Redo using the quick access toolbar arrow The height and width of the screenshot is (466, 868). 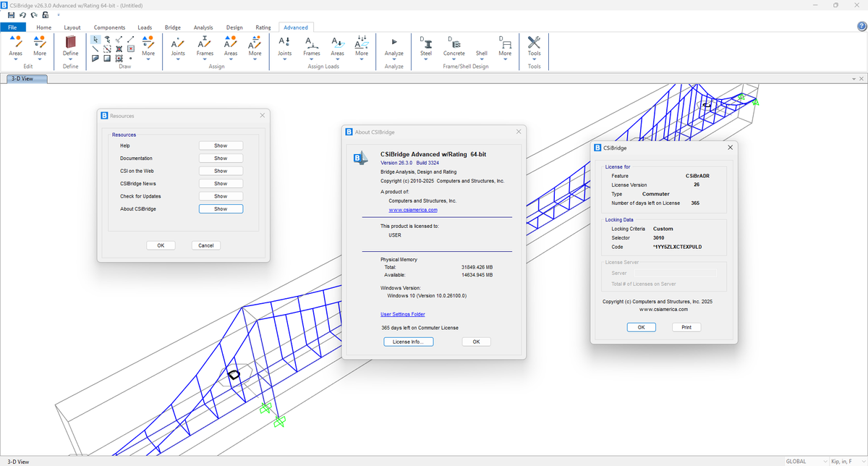point(34,15)
